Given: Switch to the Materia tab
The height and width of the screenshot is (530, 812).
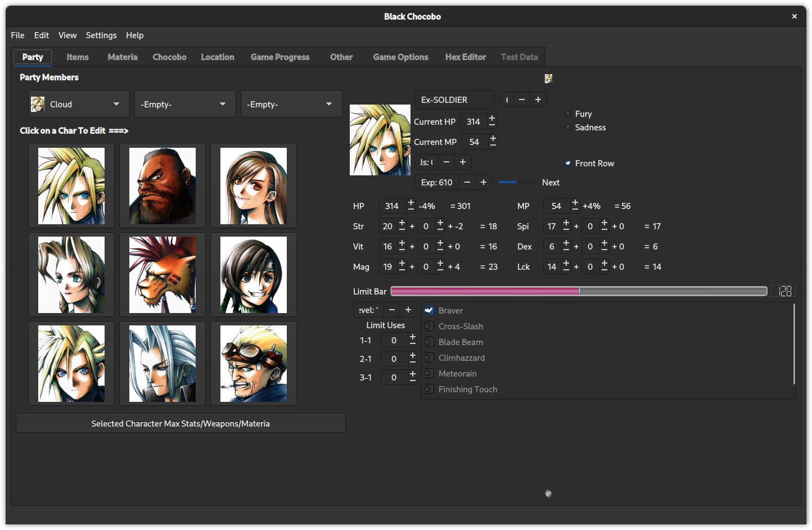Looking at the screenshot, I should tap(123, 57).
